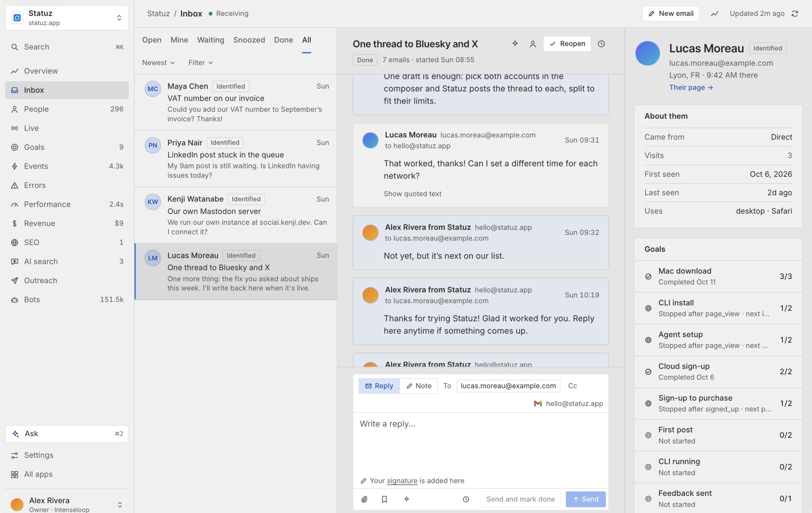The image size is (812, 513).
Task: Open Maya Chen's VAT number conversation
Action: click(x=236, y=102)
